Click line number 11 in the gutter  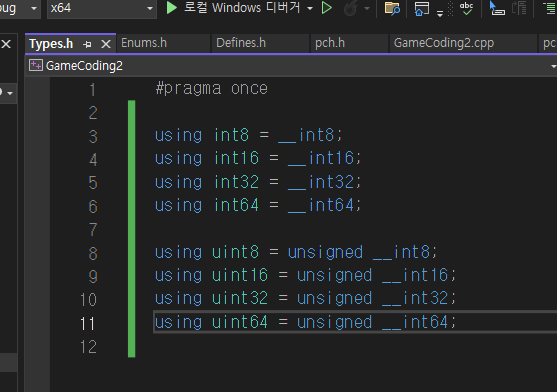(x=87, y=323)
